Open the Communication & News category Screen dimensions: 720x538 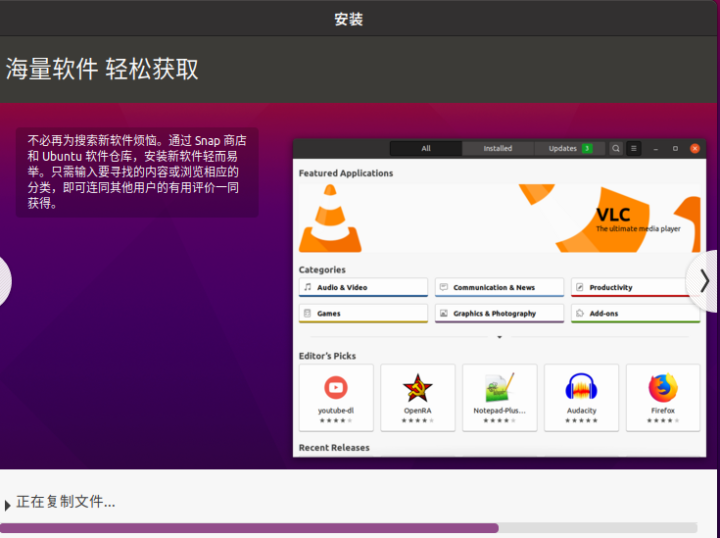[499, 287]
